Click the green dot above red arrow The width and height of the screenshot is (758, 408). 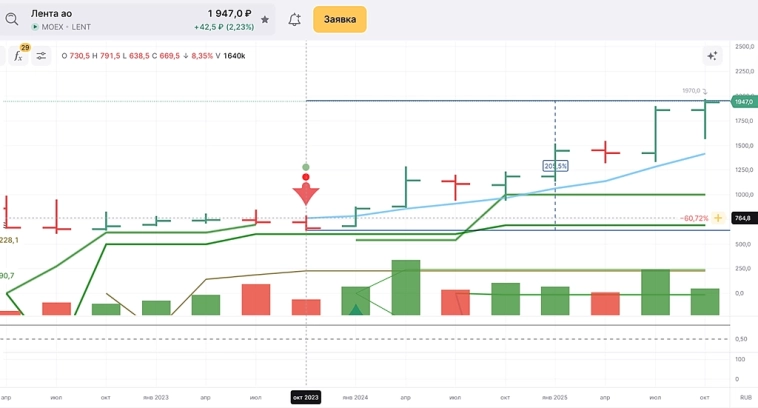(305, 167)
